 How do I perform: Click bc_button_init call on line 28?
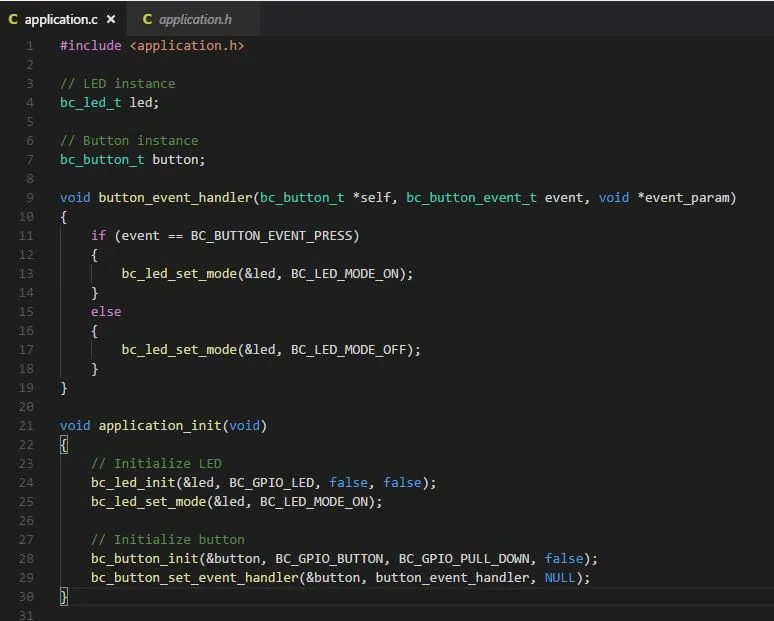click(x=145, y=559)
